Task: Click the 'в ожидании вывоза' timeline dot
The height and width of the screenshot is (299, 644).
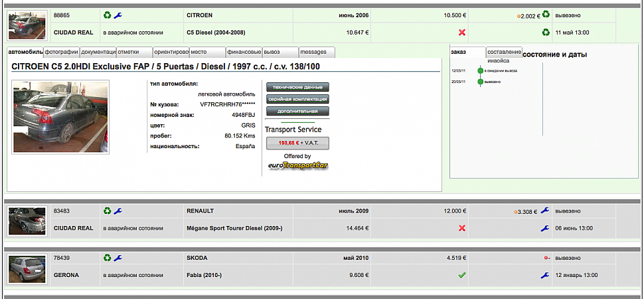Action: pyautogui.click(x=480, y=70)
